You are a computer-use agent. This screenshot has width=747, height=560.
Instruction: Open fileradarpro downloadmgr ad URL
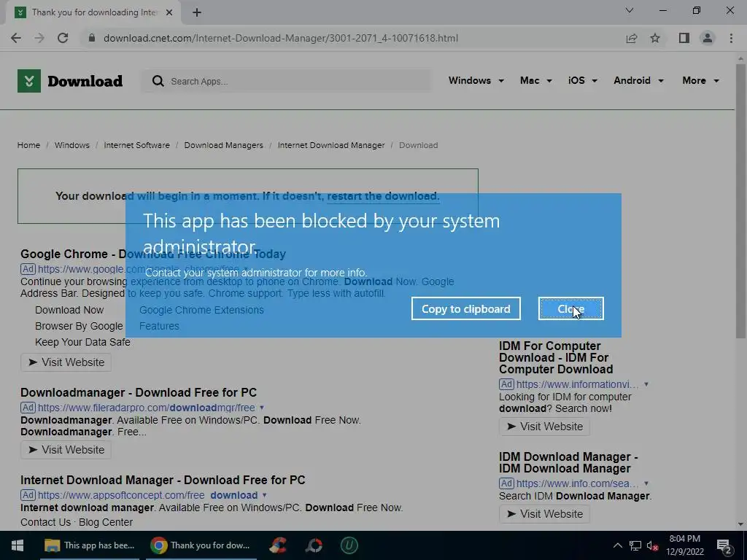[x=146, y=408]
